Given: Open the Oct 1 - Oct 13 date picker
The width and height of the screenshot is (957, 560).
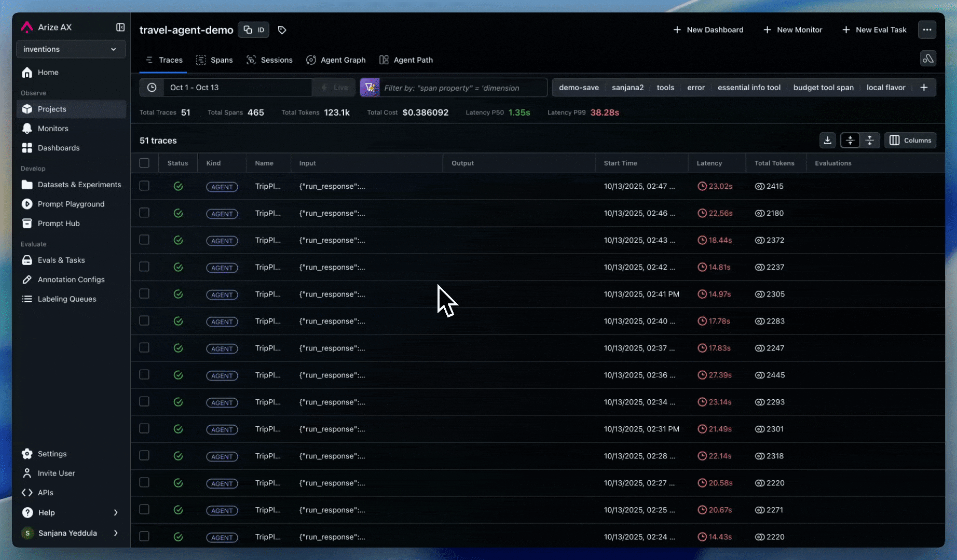Looking at the screenshot, I should 238,88.
